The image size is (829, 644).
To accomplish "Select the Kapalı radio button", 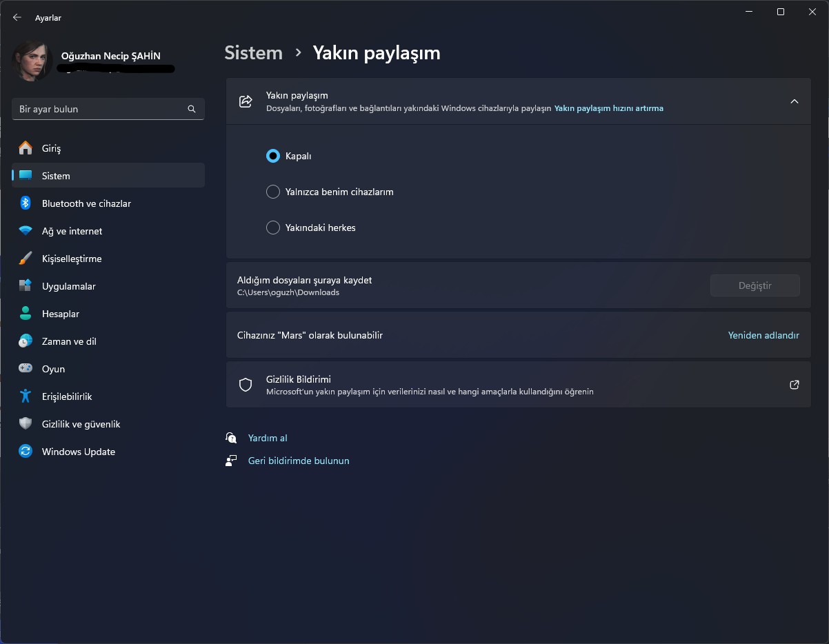I will (x=273, y=156).
